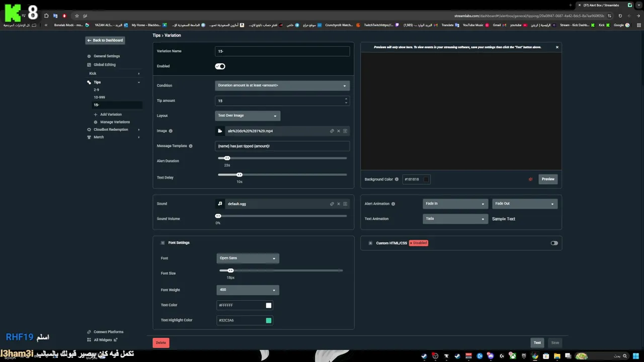
Task: Open the Layout dropdown showing Text Over Image
Action: (248, 116)
